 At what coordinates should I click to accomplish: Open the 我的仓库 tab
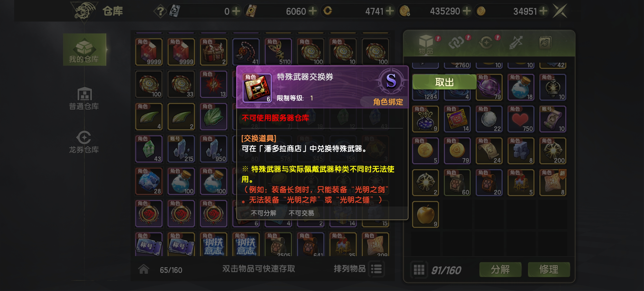(x=84, y=50)
